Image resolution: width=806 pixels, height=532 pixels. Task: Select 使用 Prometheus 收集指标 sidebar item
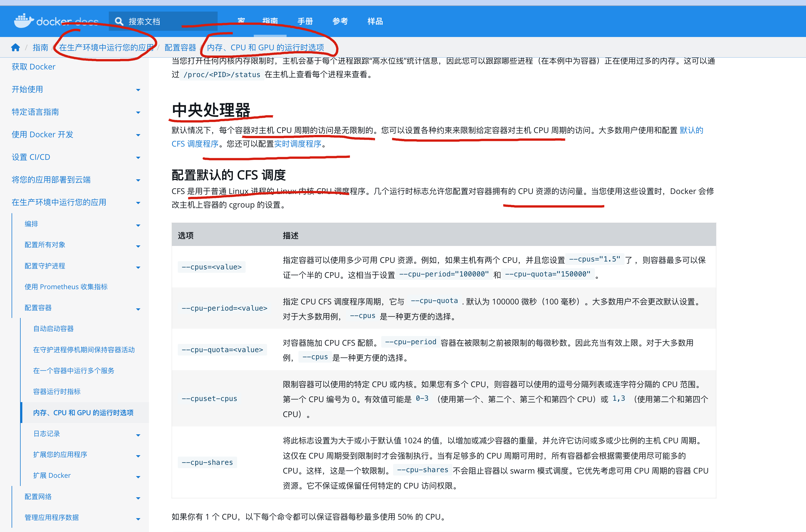pyautogui.click(x=66, y=287)
